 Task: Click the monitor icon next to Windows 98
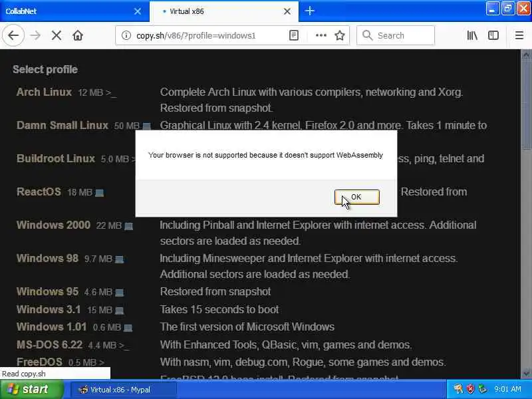[119, 259]
